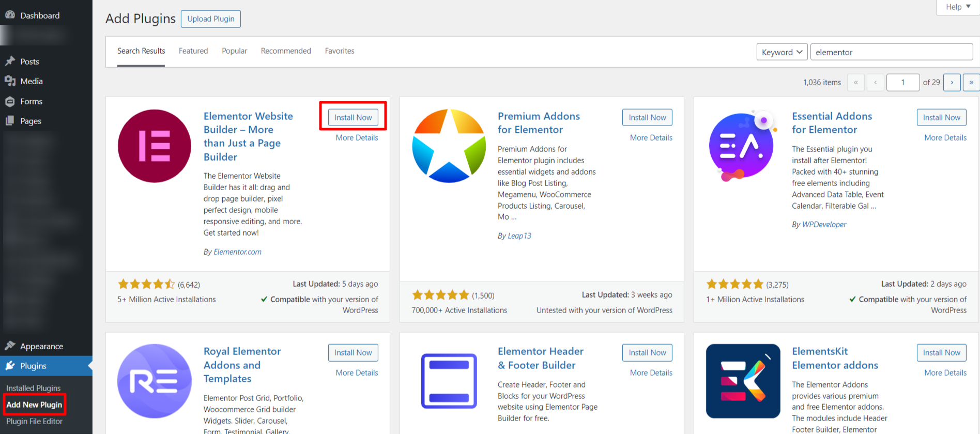Image resolution: width=980 pixels, height=434 pixels.
Task: Open More Details for Essential Addons
Action: pos(945,137)
